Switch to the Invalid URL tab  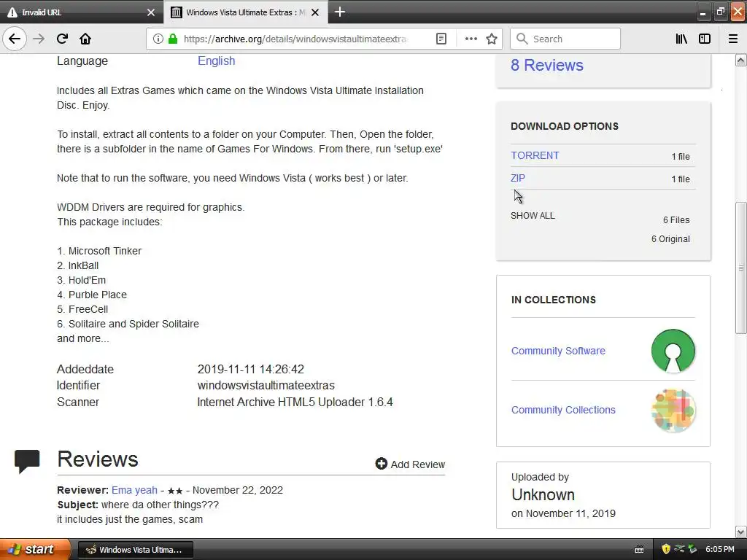81,12
